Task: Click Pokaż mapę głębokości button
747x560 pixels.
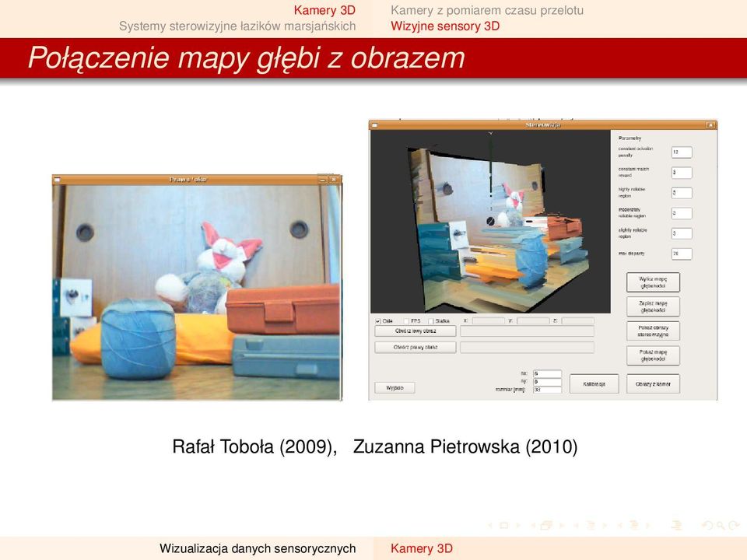Action: click(x=653, y=355)
